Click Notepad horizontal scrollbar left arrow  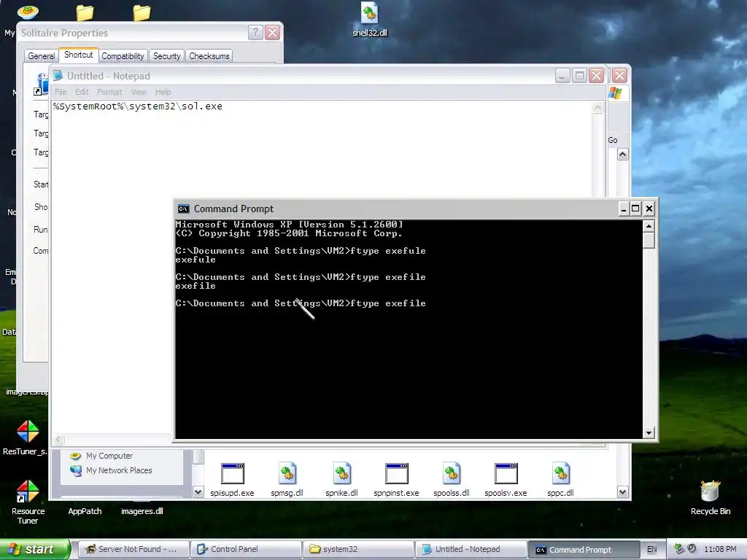click(58, 440)
